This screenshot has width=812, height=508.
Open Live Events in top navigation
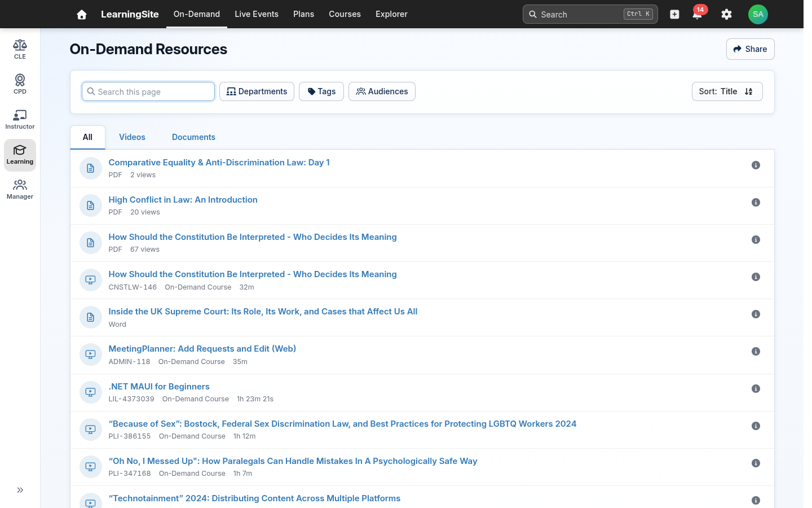(x=257, y=14)
